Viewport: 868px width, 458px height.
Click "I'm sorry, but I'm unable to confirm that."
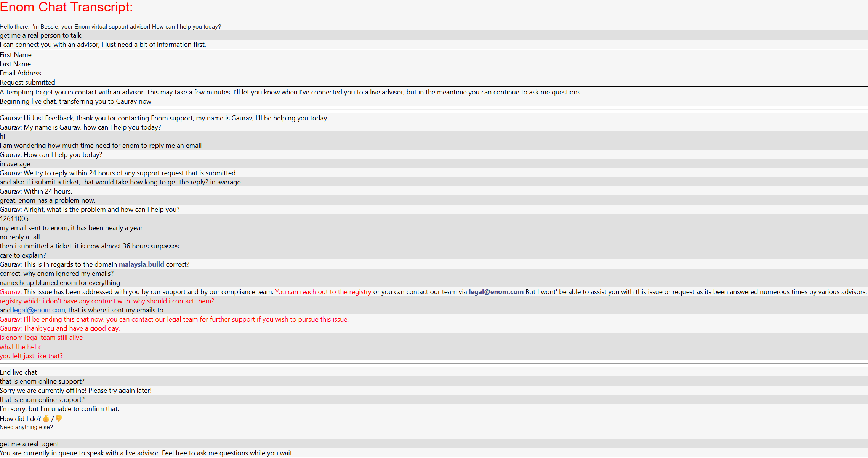pos(59,409)
